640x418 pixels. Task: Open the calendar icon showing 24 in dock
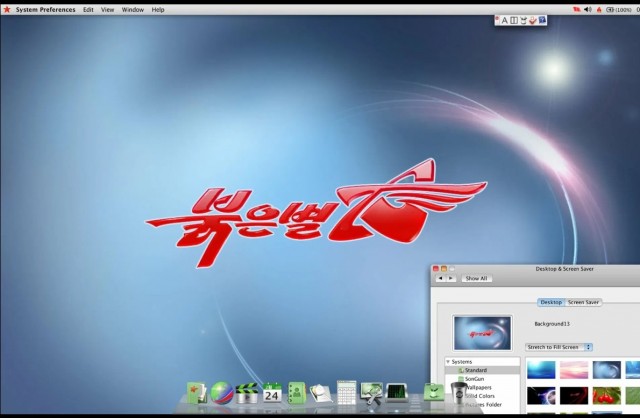(271, 391)
